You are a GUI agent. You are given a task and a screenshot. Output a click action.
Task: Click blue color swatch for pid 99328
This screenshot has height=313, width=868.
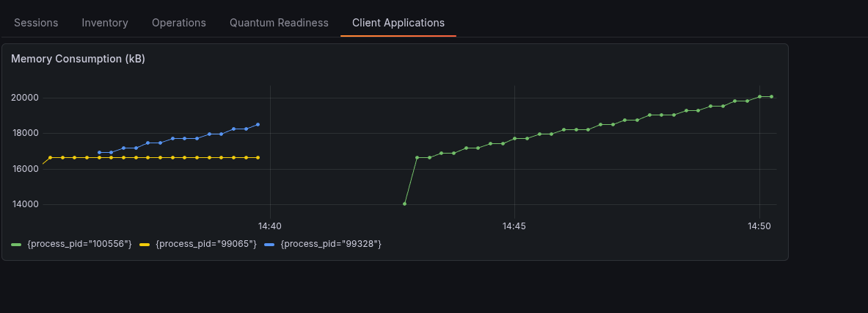point(269,245)
